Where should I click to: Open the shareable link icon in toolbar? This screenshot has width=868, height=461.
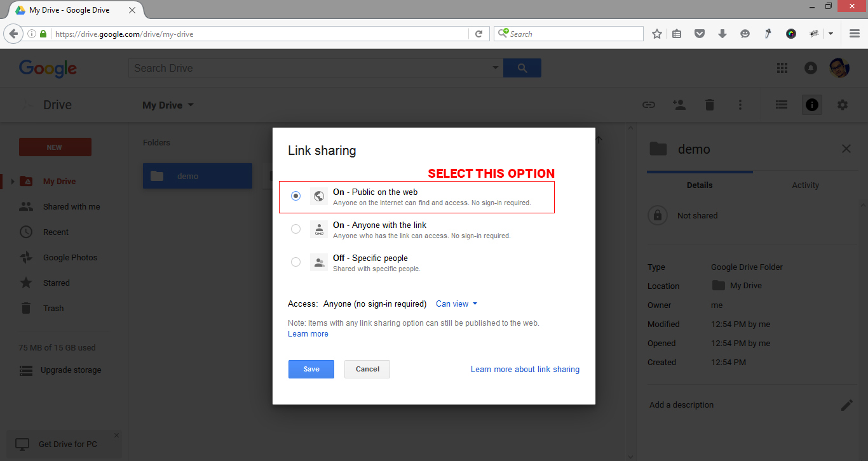click(x=649, y=104)
